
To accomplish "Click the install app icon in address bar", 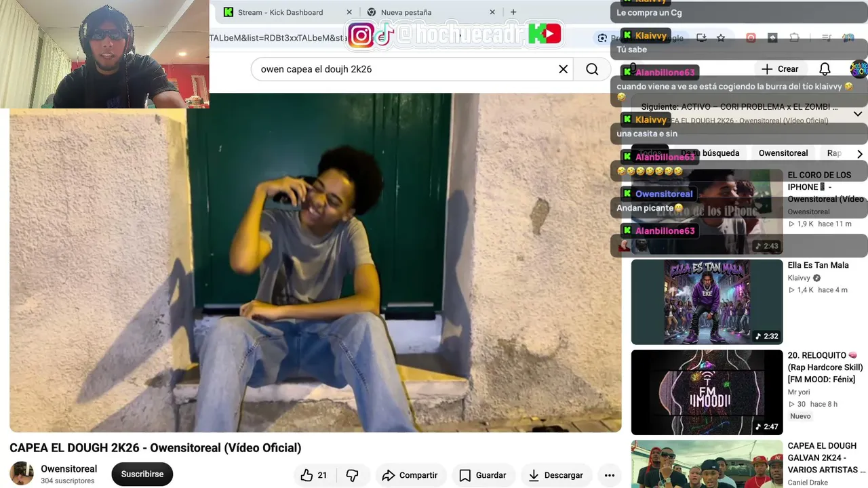I will pos(701,38).
